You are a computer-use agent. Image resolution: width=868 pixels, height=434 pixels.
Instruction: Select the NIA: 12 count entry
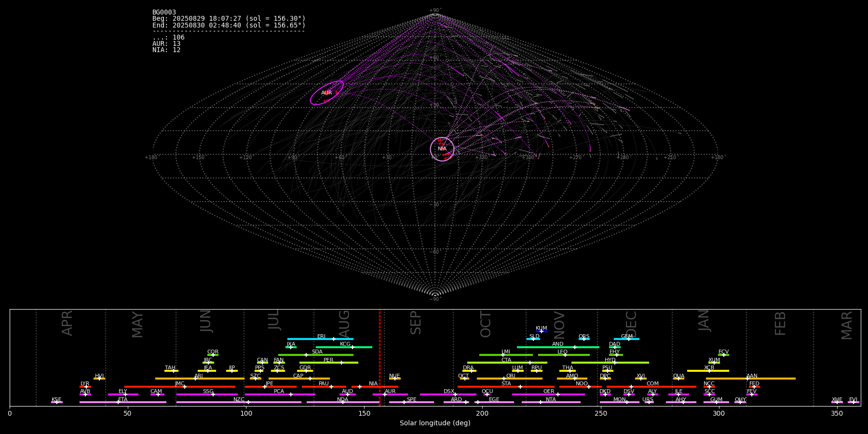pyautogui.click(x=166, y=50)
